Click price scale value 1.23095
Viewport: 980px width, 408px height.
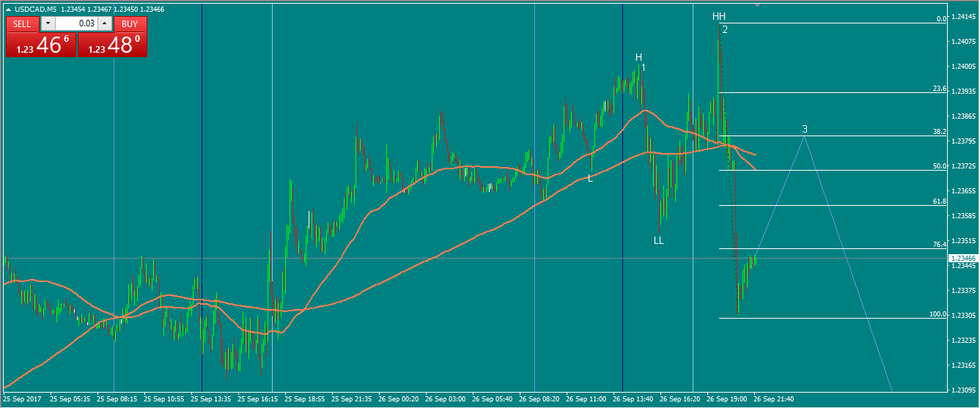[x=964, y=390]
